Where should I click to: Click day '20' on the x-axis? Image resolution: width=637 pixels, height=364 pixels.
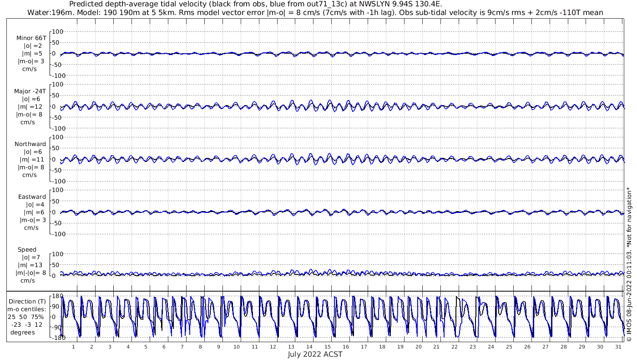[418, 347]
